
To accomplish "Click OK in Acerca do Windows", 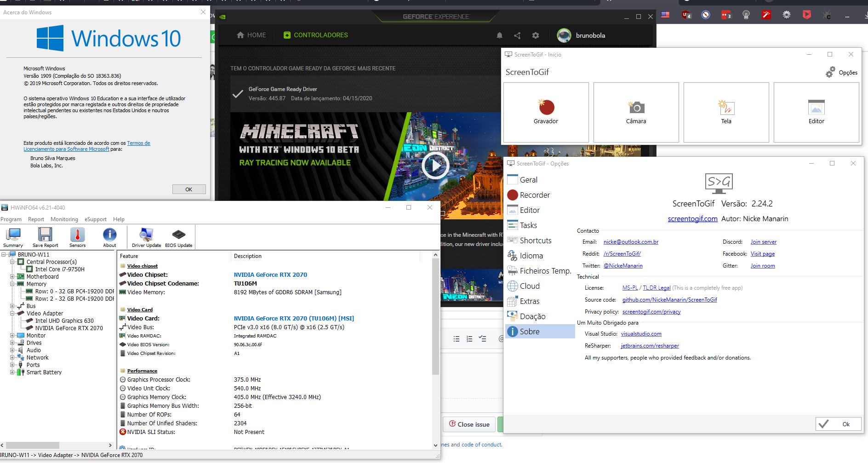I will [x=189, y=189].
